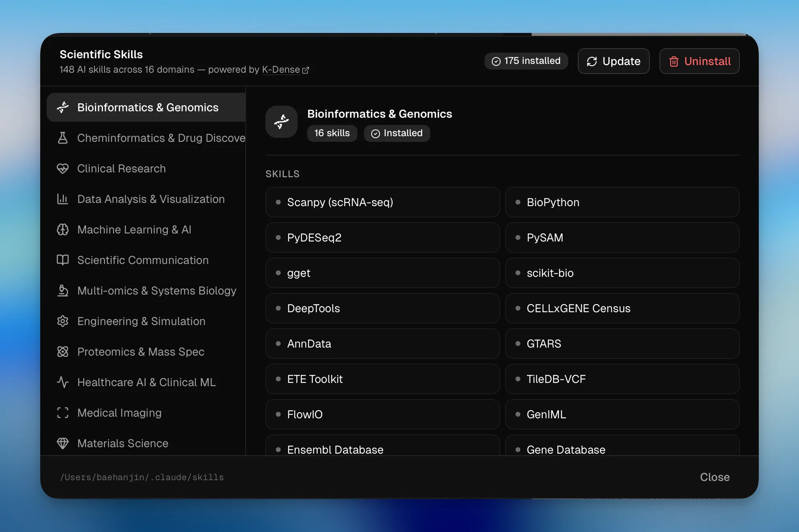Click Close at the dialog bottom

coord(715,477)
